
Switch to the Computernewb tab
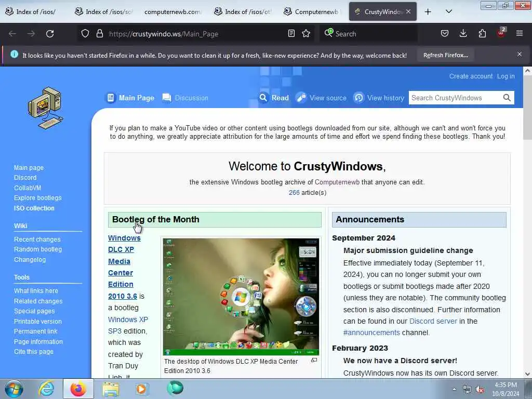[312, 12]
